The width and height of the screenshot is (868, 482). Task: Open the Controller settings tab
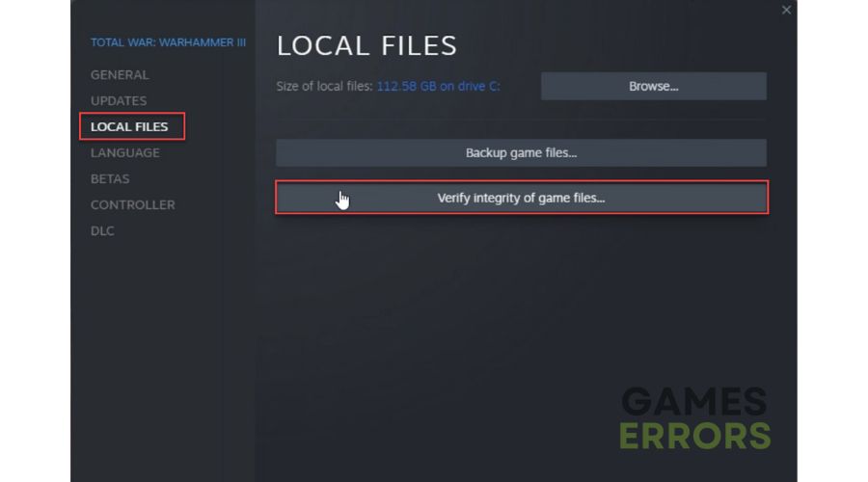pyautogui.click(x=133, y=204)
